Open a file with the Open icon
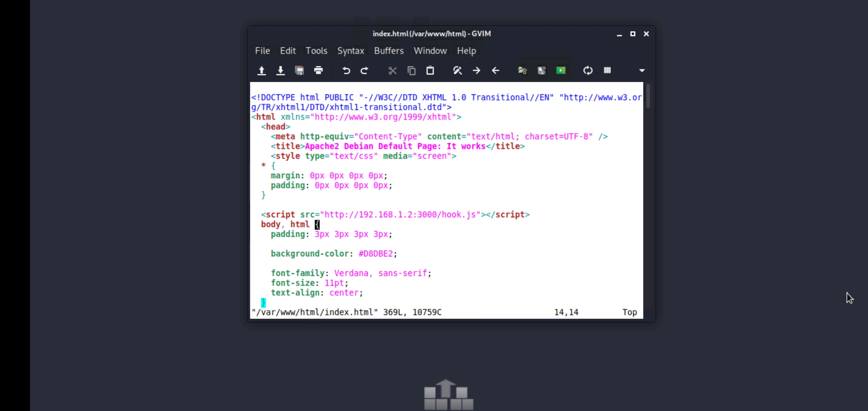 [262, 70]
